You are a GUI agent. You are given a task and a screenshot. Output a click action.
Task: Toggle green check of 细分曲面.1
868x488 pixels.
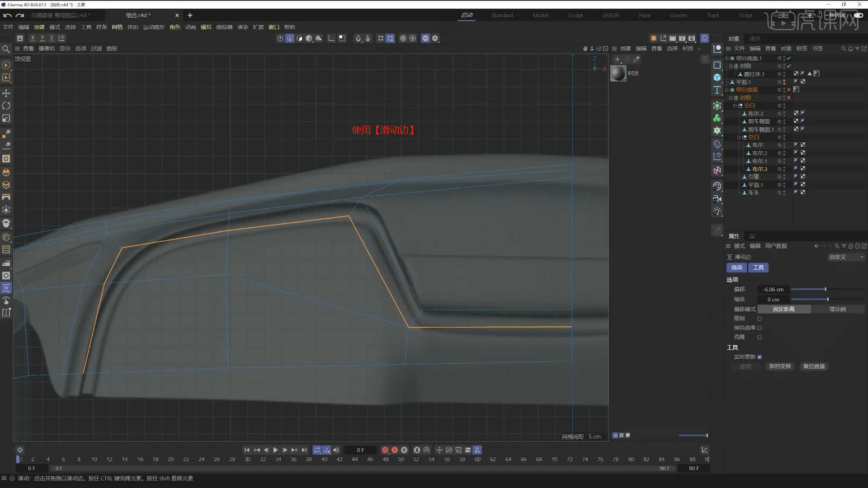tap(789, 58)
